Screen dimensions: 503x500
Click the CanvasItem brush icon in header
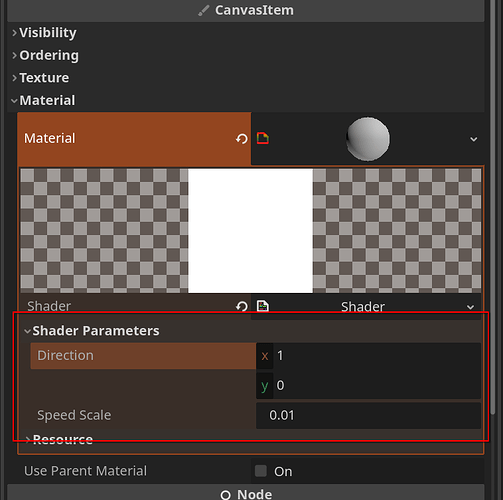coord(203,11)
